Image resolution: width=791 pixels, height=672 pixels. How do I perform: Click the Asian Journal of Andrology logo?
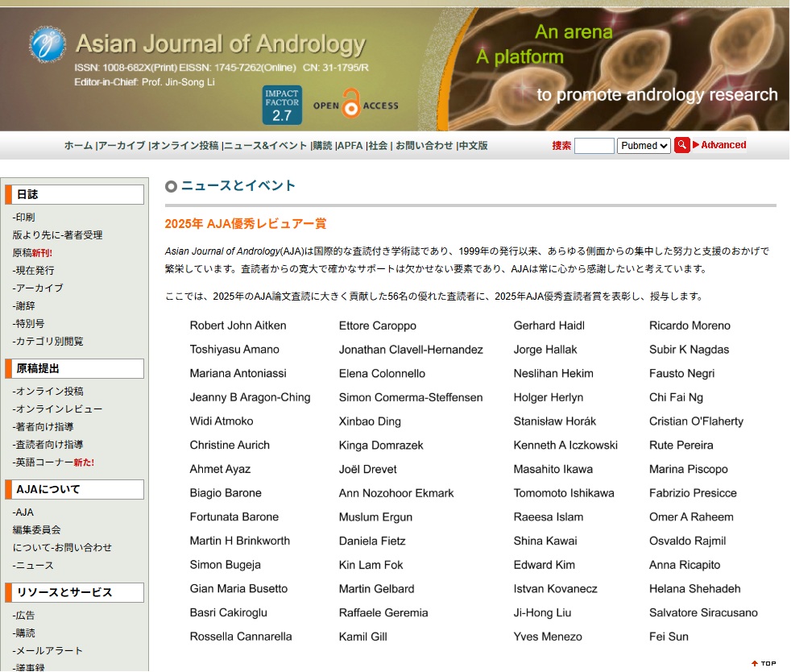coord(48,45)
